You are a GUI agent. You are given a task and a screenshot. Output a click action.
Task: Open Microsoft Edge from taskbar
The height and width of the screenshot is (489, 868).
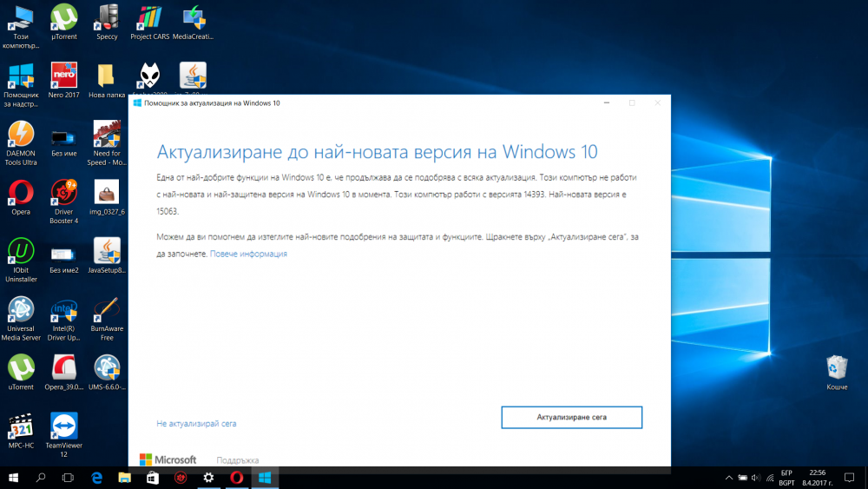[x=97, y=478]
